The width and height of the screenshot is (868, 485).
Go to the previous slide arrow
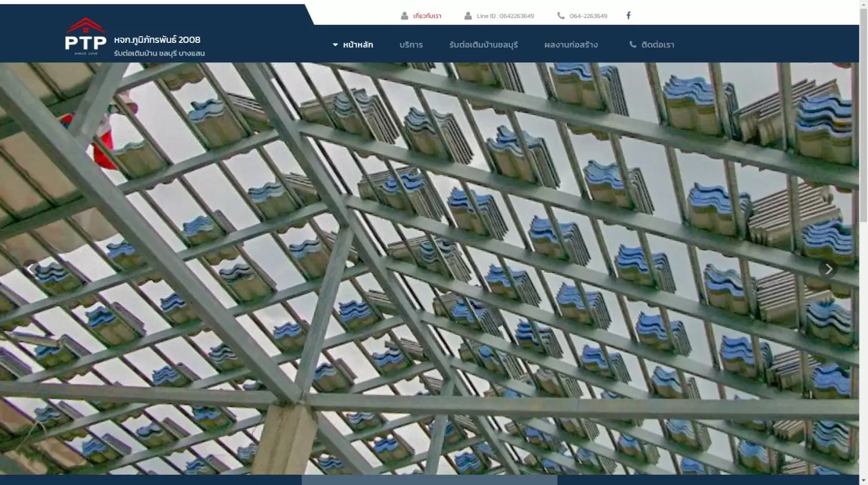pos(30,269)
